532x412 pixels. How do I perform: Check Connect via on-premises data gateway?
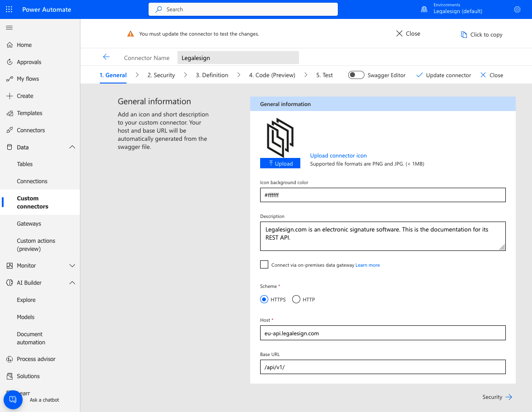pyautogui.click(x=264, y=264)
